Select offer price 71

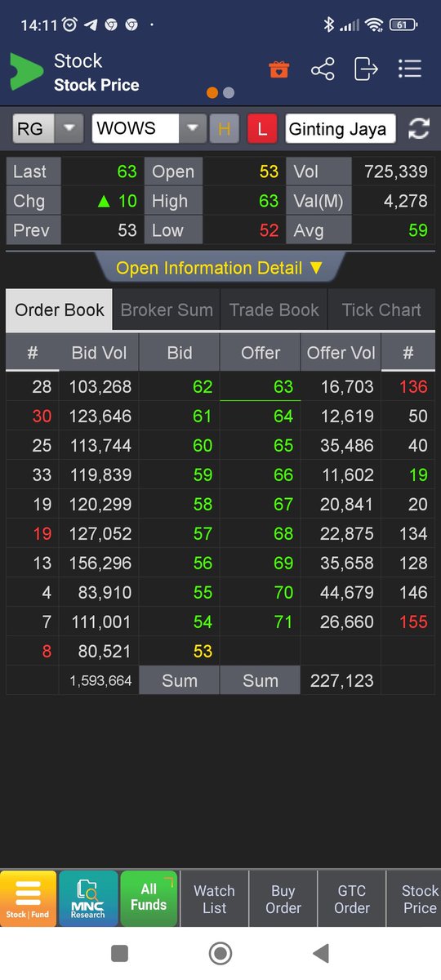pos(283,621)
